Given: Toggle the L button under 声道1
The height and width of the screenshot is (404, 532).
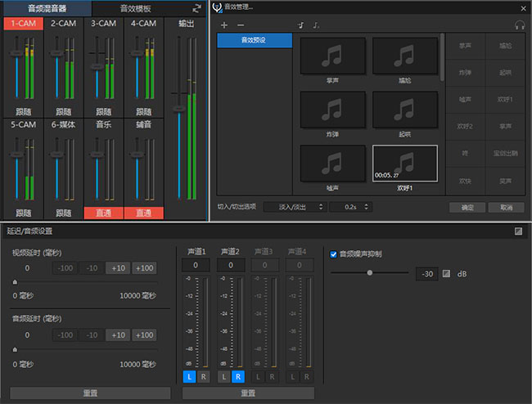Looking at the screenshot, I should (189, 376).
